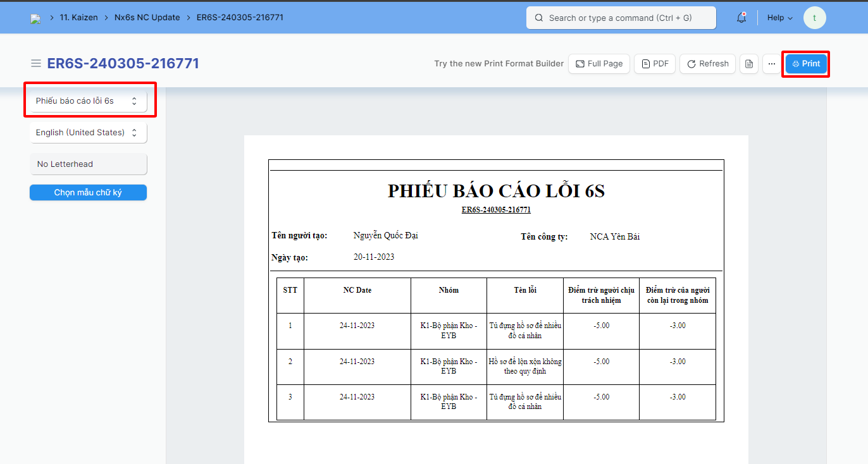Click the Print button
The height and width of the screenshot is (464, 868).
[x=806, y=64]
